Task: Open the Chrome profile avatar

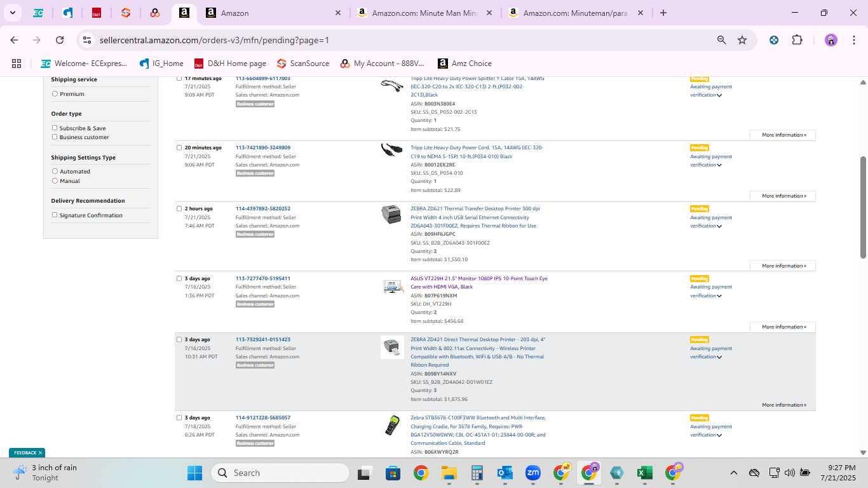Action: 831,40
